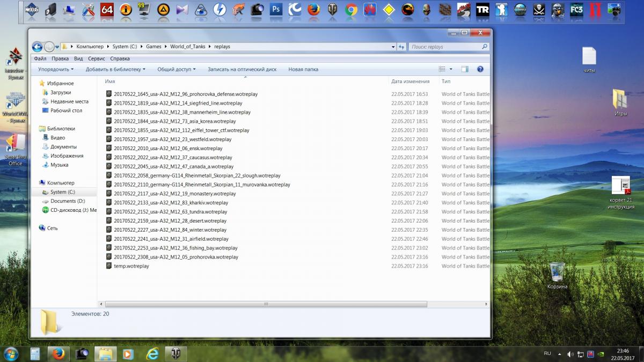Image resolution: width=644 pixels, height=362 pixels.
Task: Click the World of Tanks taskbar icon
Action: pyautogui.click(x=175, y=353)
